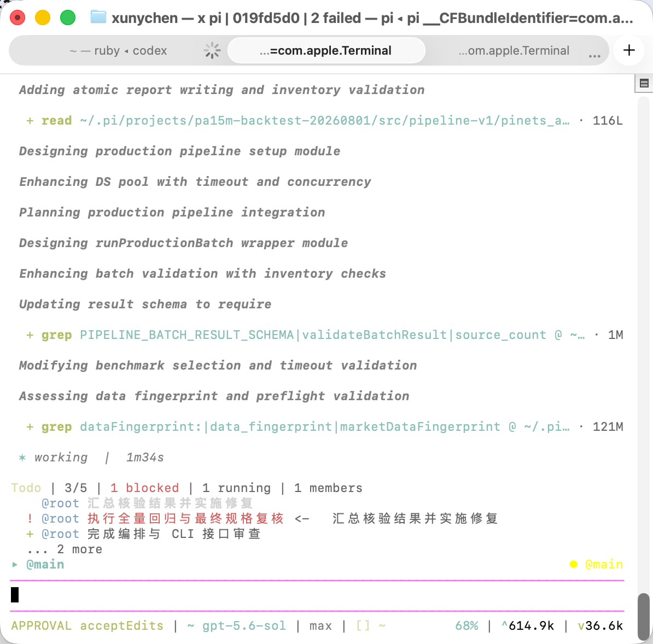Click the "Todo" label in status row
653x644 pixels.
click(x=26, y=488)
